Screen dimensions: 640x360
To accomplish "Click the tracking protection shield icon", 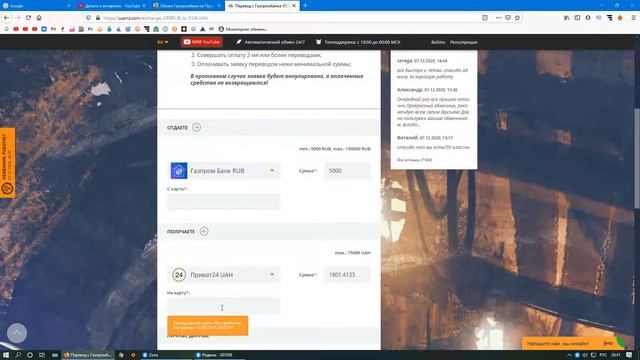I will click(89, 18).
